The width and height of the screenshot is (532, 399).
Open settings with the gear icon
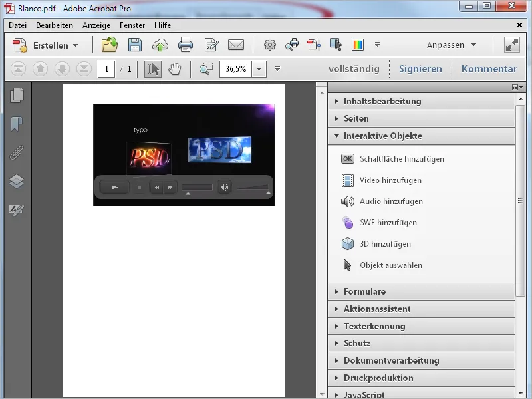click(270, 45)
